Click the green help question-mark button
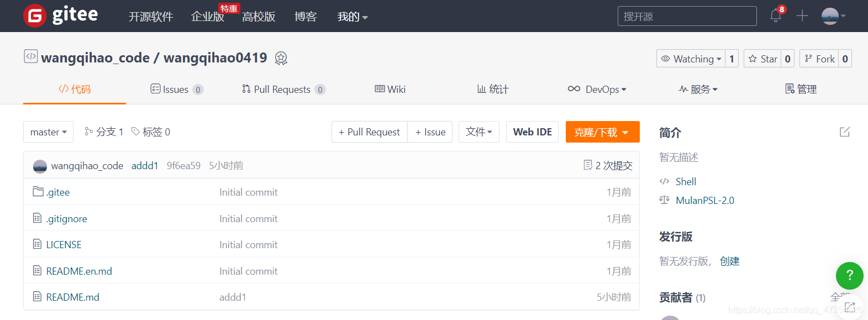 click(x=850, y=275)
